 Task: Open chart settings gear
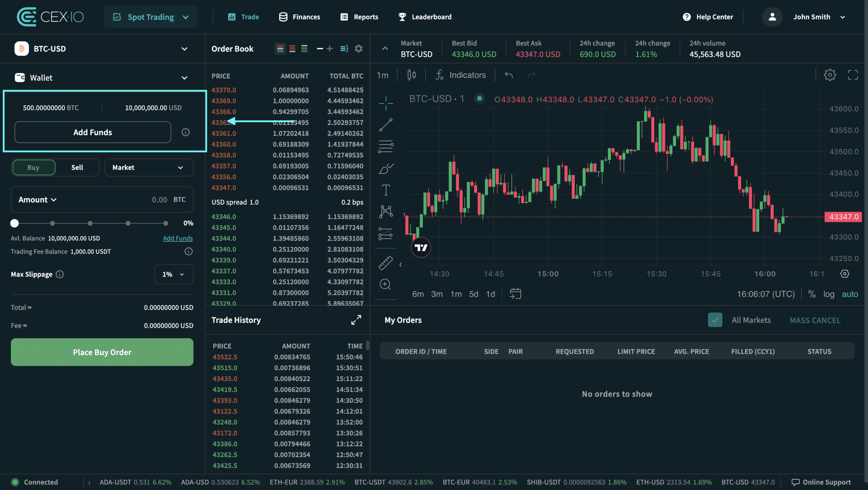tap(830, 75)
